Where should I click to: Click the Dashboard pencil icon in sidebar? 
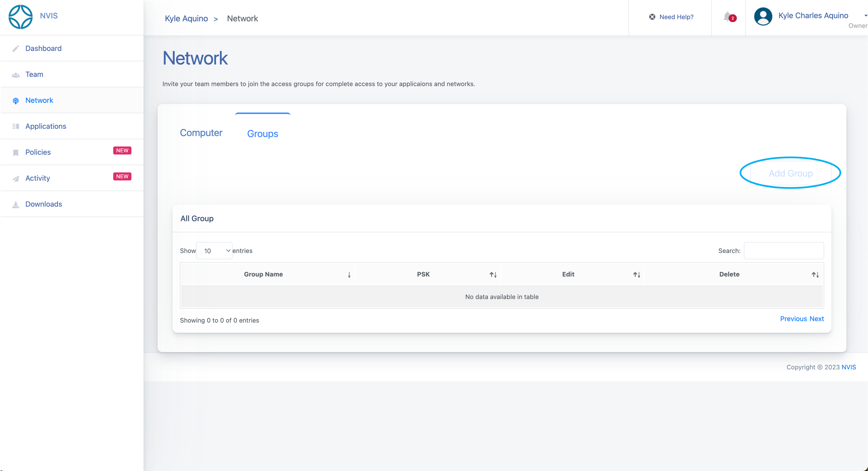15,49
